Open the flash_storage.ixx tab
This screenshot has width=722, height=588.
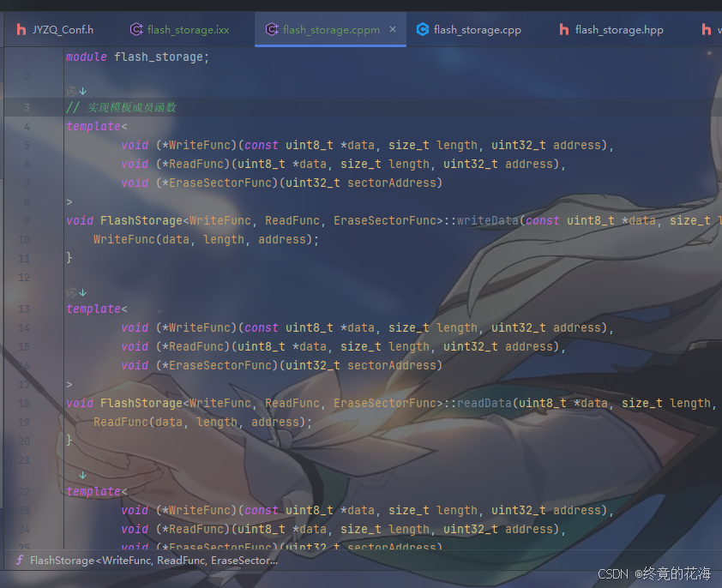tap(179, 30)
